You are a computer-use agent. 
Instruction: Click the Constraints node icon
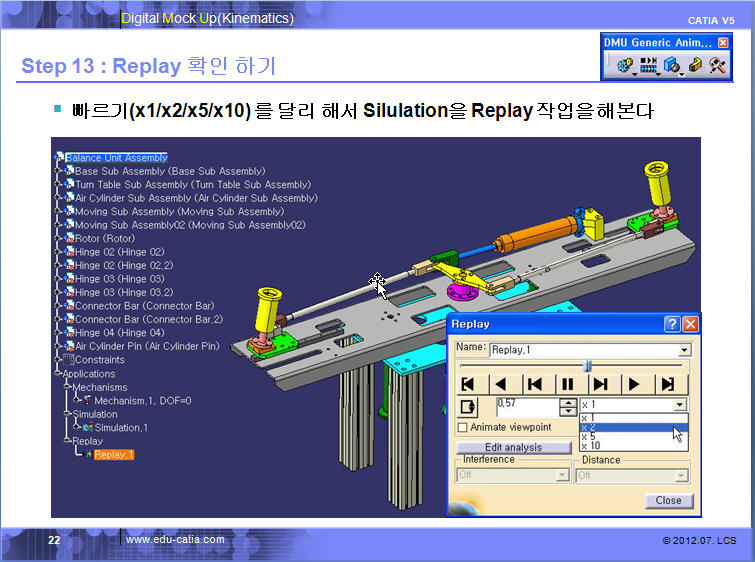68,359
